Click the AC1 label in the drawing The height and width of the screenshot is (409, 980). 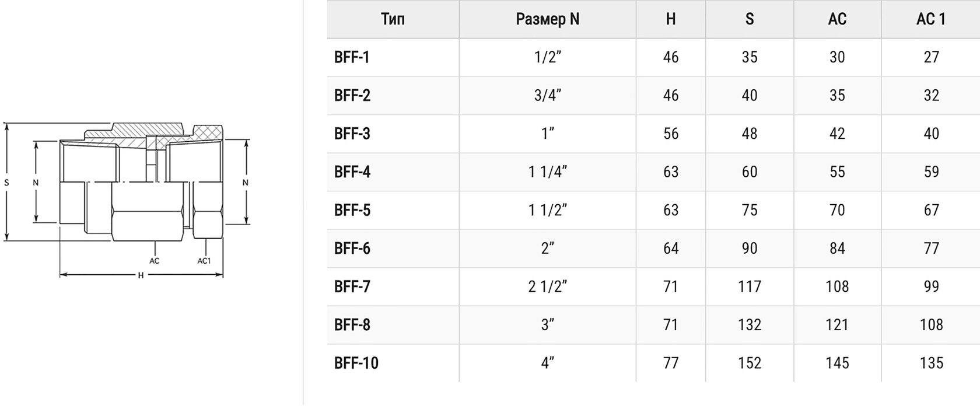(204, 261)
